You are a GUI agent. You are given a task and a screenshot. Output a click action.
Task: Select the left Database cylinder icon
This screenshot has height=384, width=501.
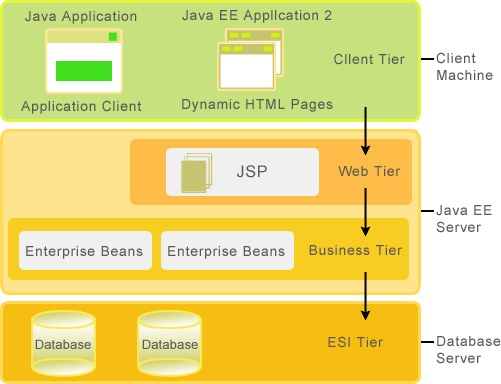tap(63, 343)
